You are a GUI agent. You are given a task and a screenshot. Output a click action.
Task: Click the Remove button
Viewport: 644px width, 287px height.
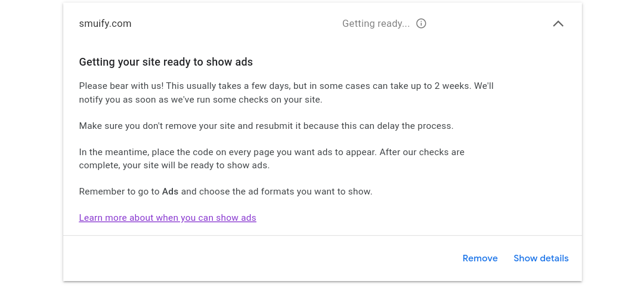tap(480, 258)
